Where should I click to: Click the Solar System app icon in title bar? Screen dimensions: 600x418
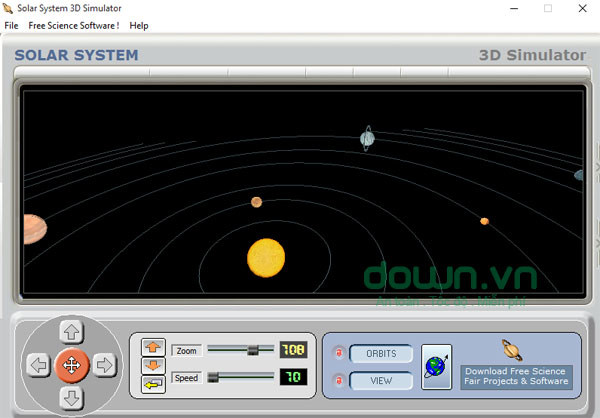coord(8,8)
